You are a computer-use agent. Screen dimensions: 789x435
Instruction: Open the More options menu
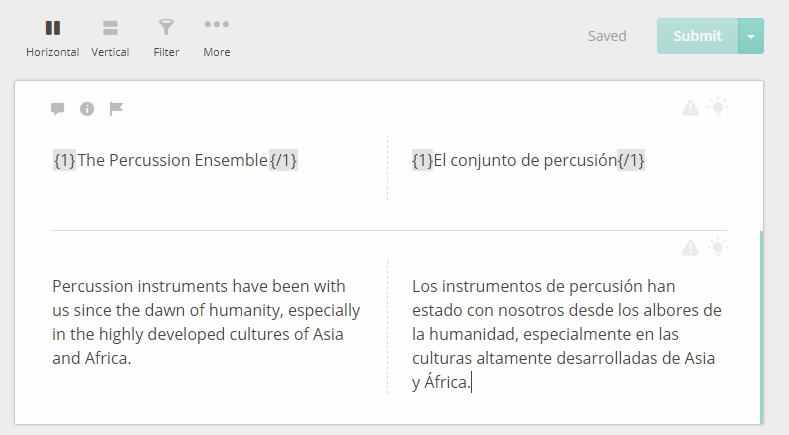coord(216,38)
